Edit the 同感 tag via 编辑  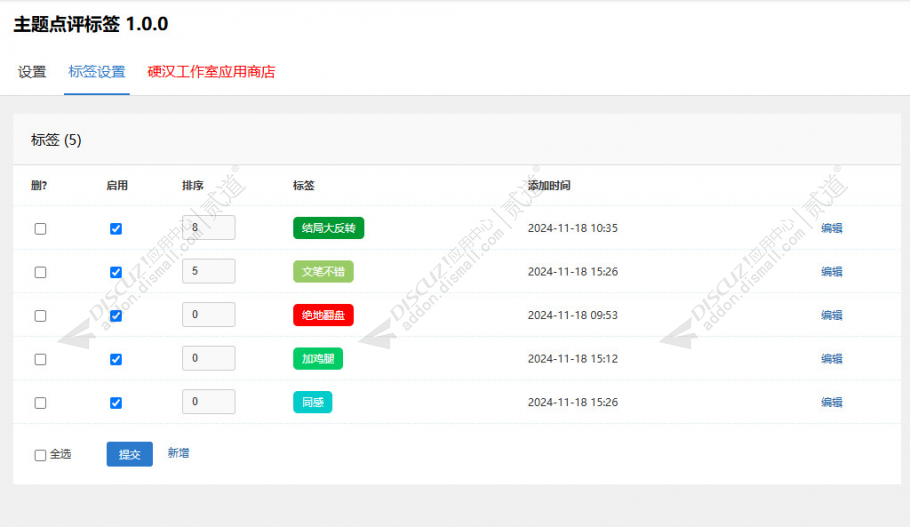832,402
